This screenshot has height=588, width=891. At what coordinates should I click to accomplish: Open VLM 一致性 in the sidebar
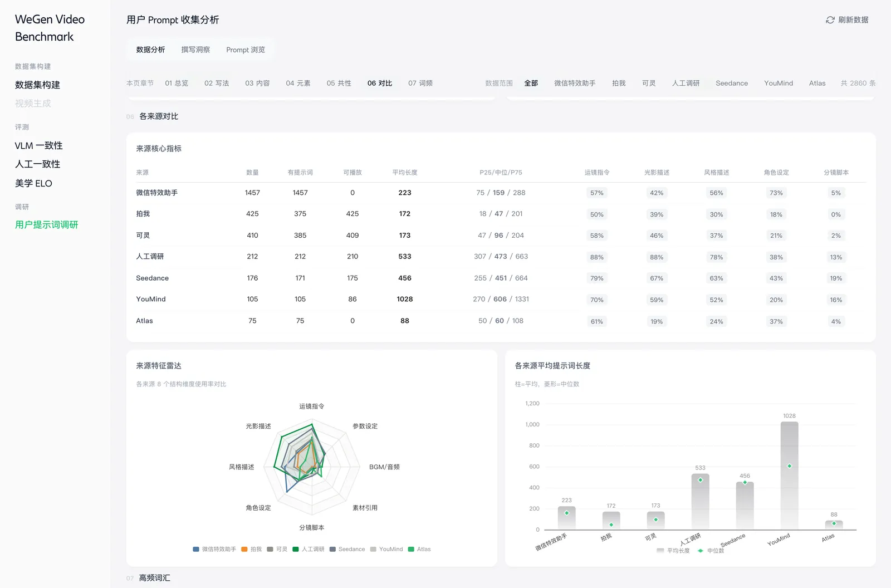coord(39,146)
